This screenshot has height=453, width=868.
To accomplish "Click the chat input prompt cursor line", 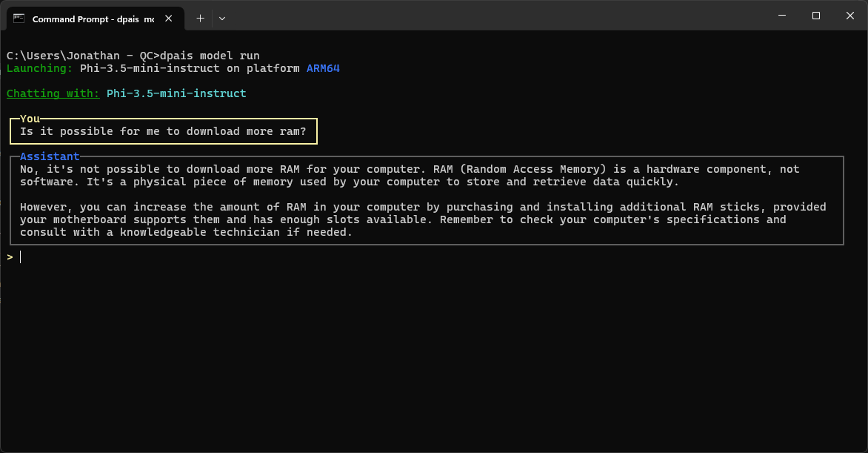I will [x=222, y=257].
